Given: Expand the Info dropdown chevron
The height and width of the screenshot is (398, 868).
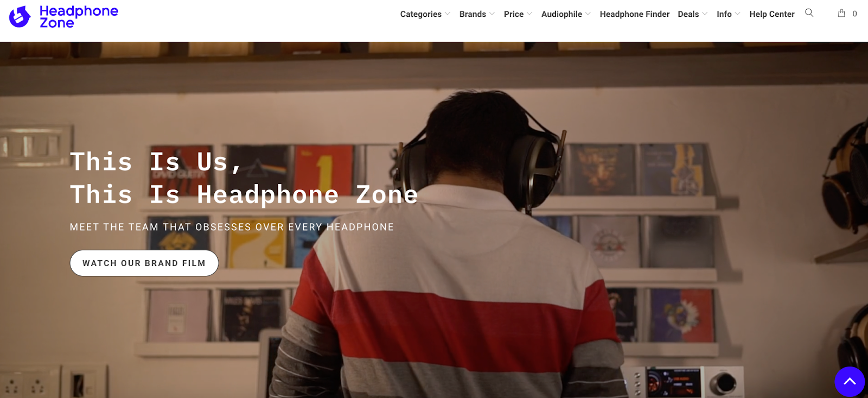Looking at the screenshot, I should click(737, 14).
